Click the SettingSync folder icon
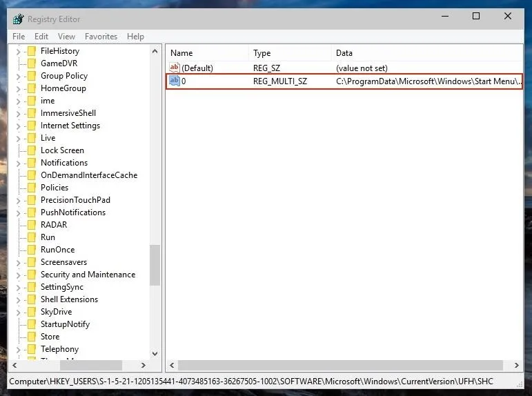The image size is (532, 396). click(32, 287)
